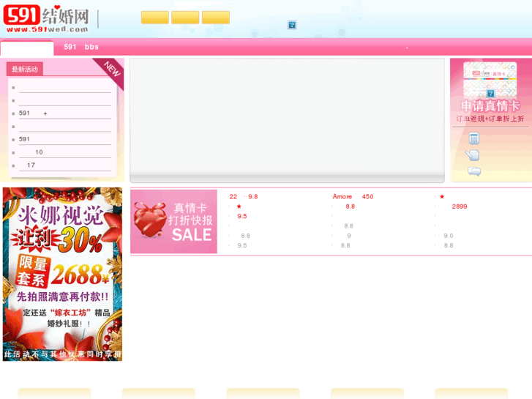
Task: Select the 最新活动 panel tab
Action: point(24,70)
